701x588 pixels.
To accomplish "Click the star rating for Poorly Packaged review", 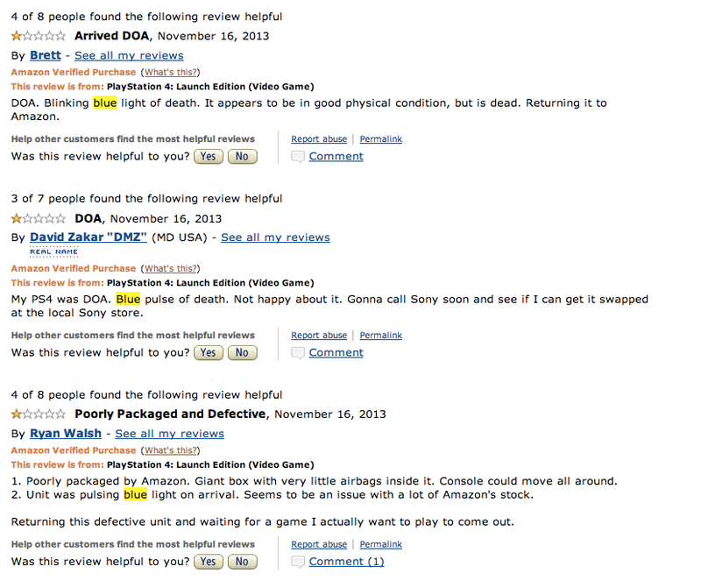I will point(39,414).
